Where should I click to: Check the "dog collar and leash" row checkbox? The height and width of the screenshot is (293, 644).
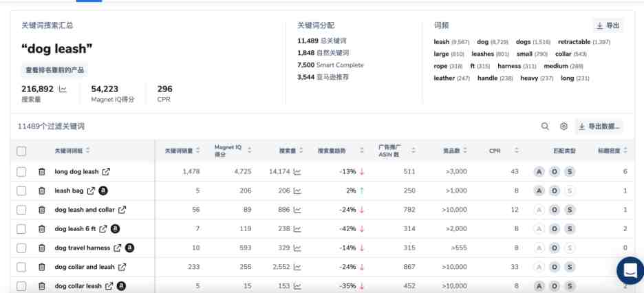tap(21, 267)
